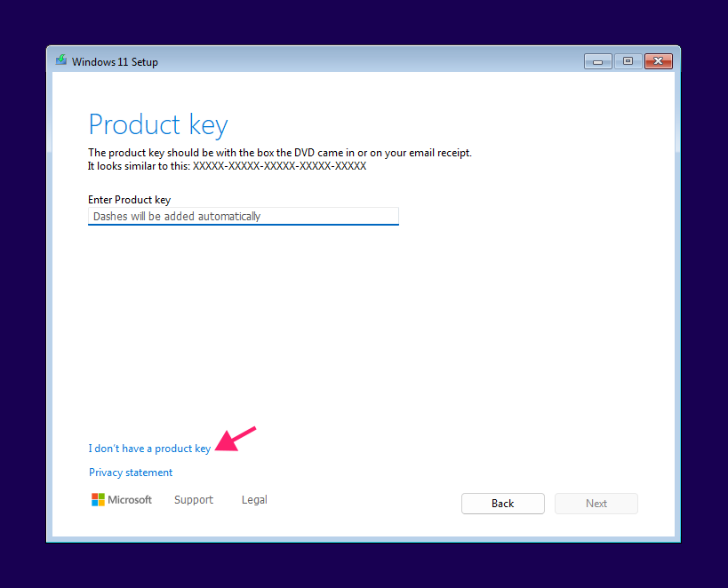728x588 pixels.
Task: Minimize the Windows 11 Setup window
Action: 598,61
